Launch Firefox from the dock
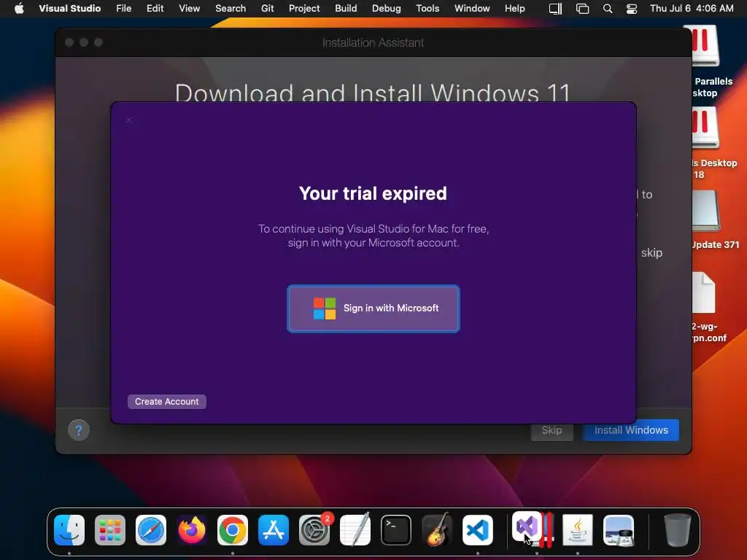 point(192,530)
